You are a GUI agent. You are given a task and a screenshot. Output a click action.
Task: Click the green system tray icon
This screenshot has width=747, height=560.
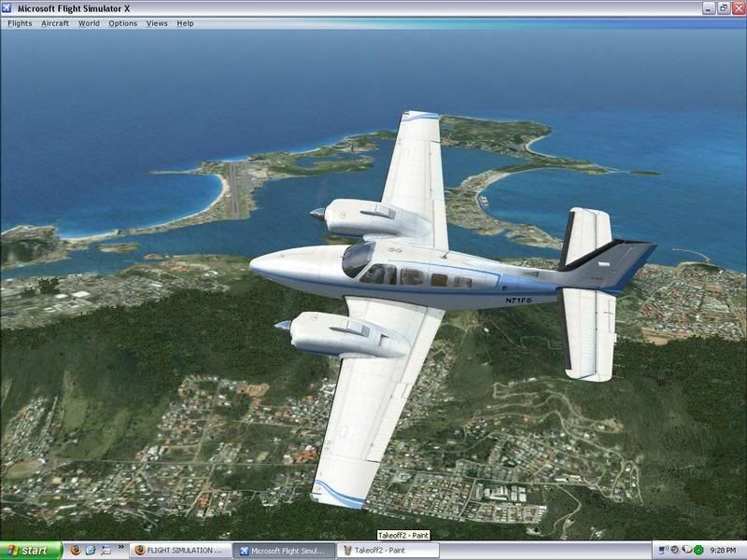click(x=698, y=551)
